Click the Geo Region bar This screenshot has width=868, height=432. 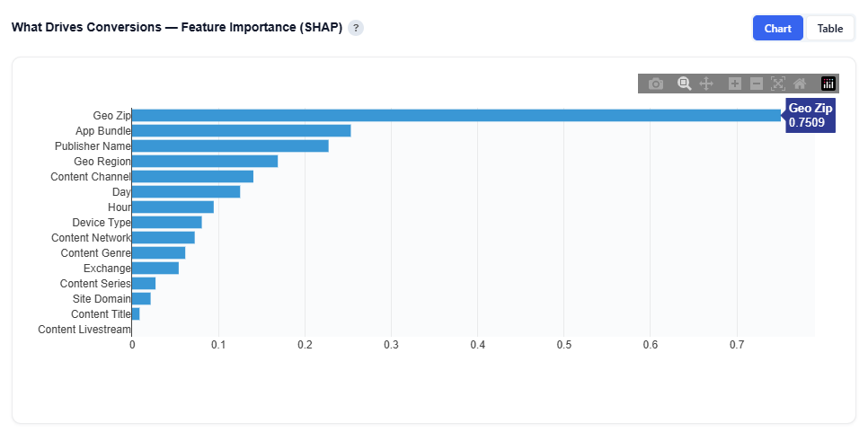(205, 161)
